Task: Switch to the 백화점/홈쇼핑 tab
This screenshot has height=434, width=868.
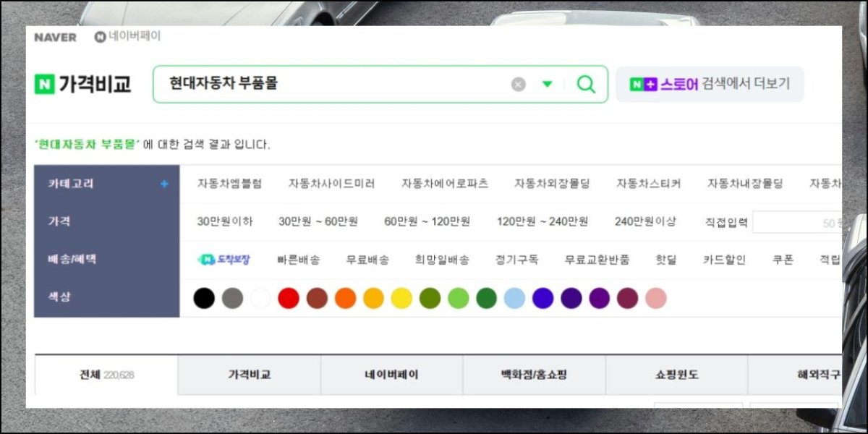Action: point(534,375)
